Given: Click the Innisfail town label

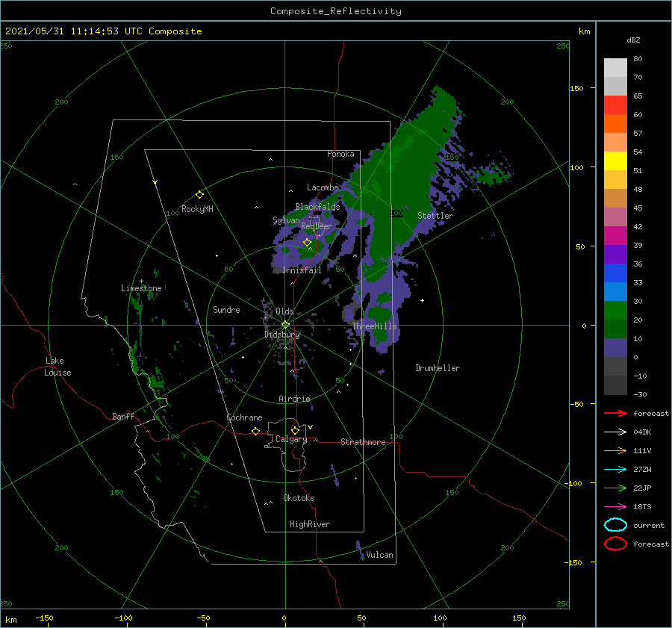Looking at the screenshot, I should coord(302,270).
